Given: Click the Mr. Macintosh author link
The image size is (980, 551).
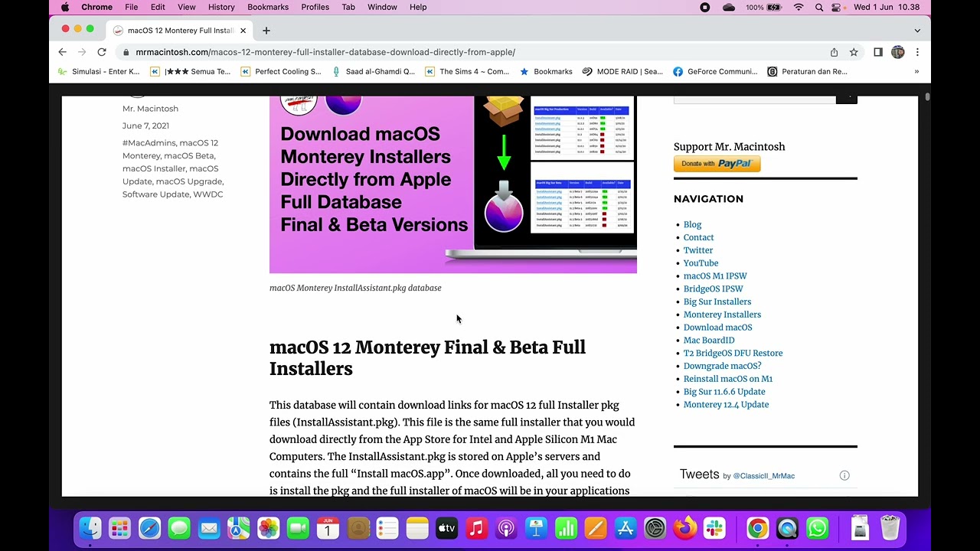Looking at the screenshot, I should (150, 109).
